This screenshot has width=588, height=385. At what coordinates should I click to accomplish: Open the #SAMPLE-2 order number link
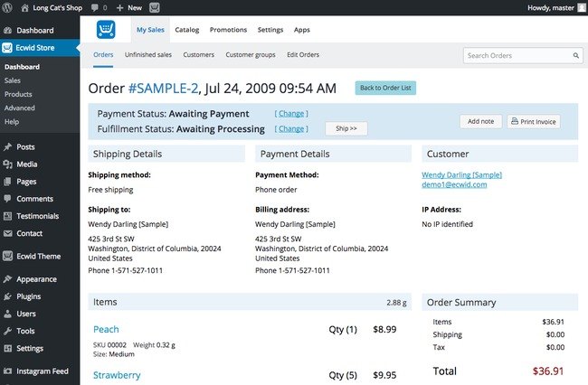(163, 89)
